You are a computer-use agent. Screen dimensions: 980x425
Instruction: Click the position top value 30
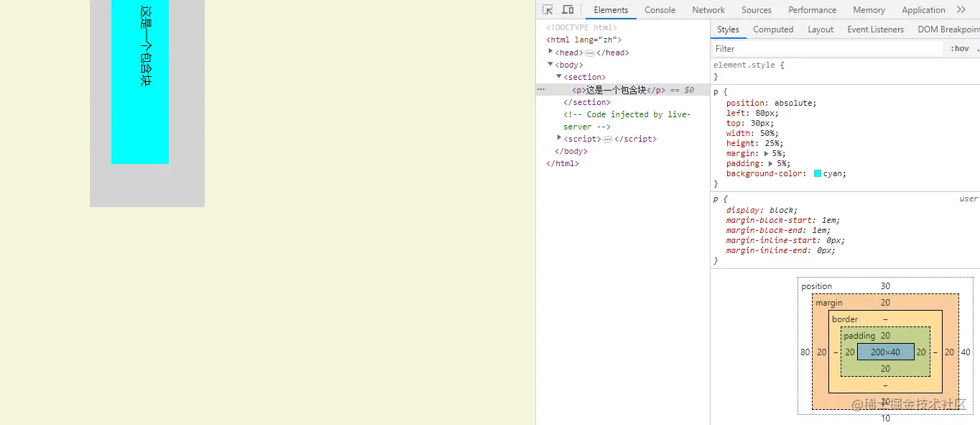885,286
